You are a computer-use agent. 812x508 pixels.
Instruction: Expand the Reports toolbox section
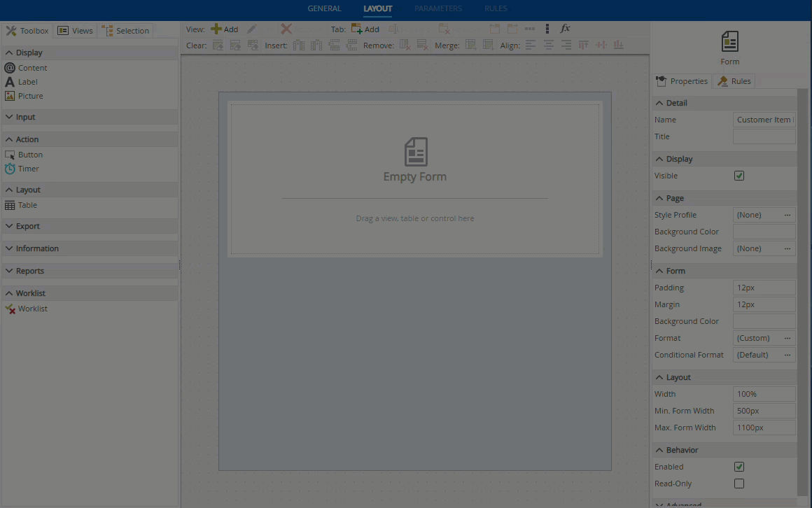29,271
